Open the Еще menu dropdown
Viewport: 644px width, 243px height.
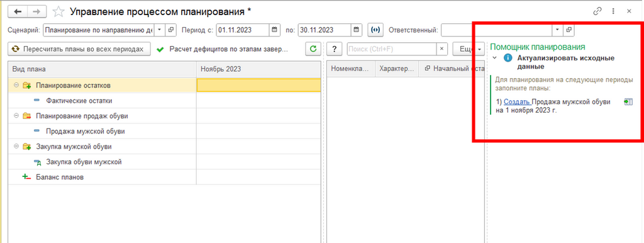point(469,49)
